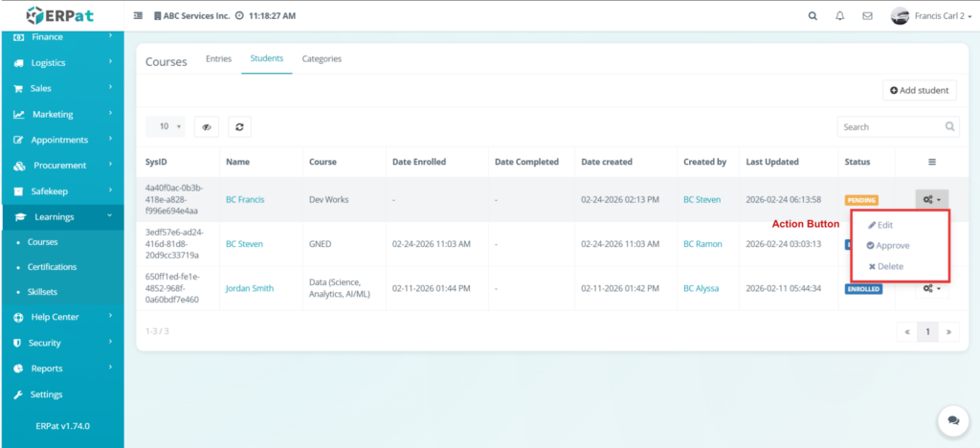Open the BC Francis student link
This screenshot has height=448, width=980.
tap(244, 200)
